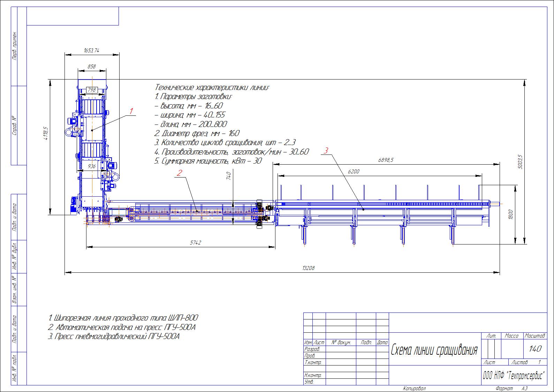Click the 'ширина, мм – 40...155' line
The image size is (554, 392).
pos(190,115)
